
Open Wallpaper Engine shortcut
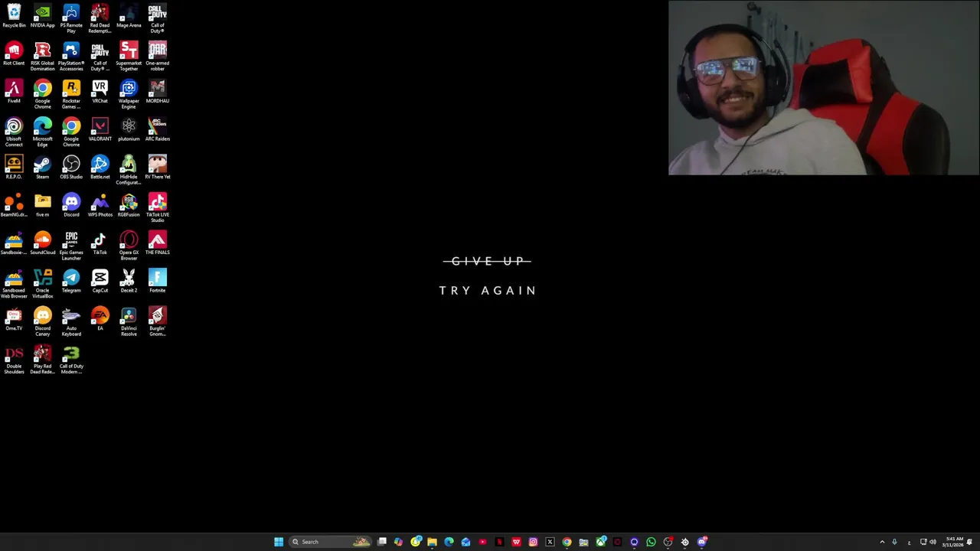pos(129,94)
